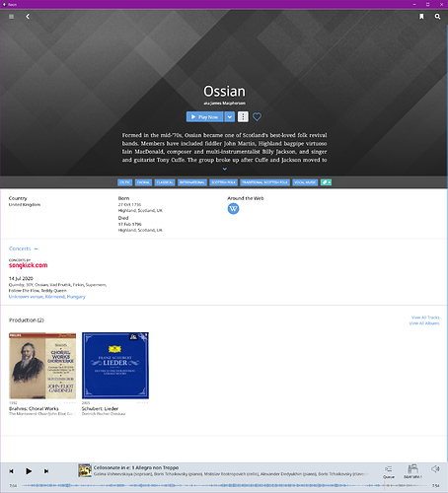Select the Celtic genre tag
The width and height of the screenshot is (448, 493).
point(125,182)
